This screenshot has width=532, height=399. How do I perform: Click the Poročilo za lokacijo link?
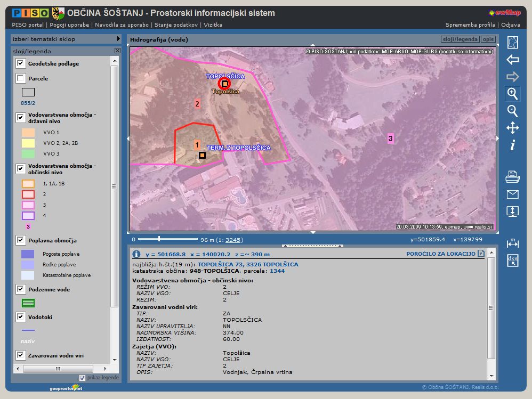[x=440, y=254]
